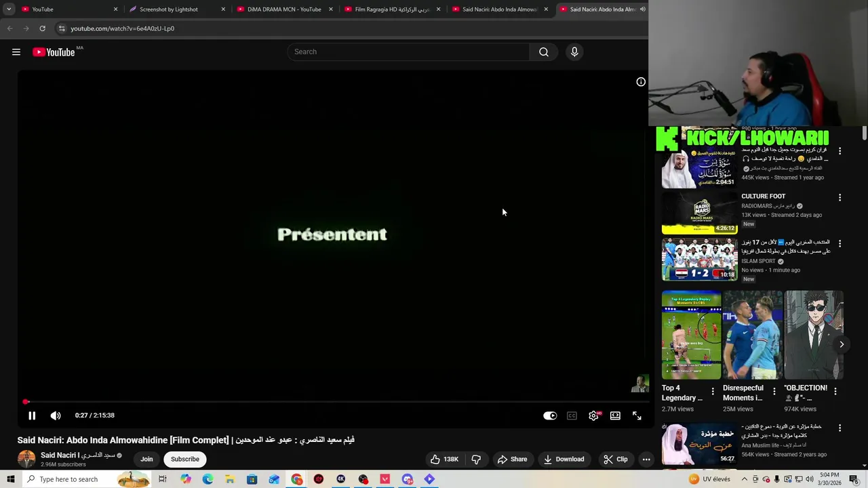Image resolution: width=868 pixels, height=488 pixels.
Task: Start voice search with the microphone
Action: pos(574,52)
